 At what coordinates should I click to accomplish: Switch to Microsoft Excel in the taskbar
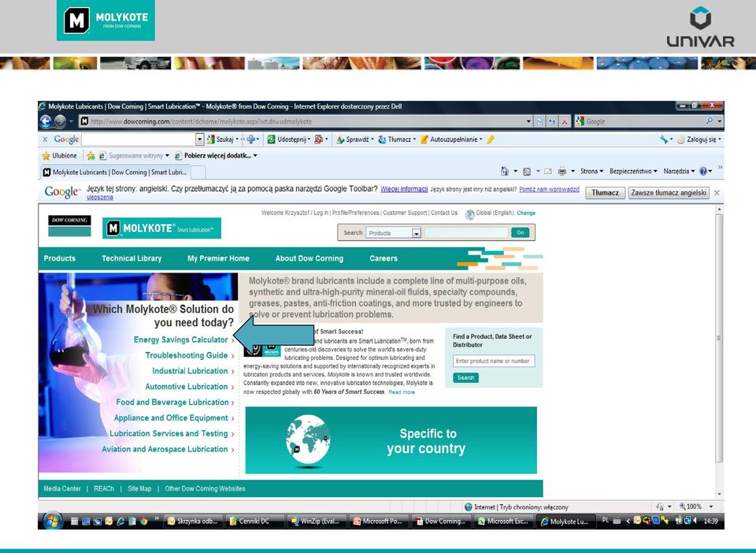[503, 521]
